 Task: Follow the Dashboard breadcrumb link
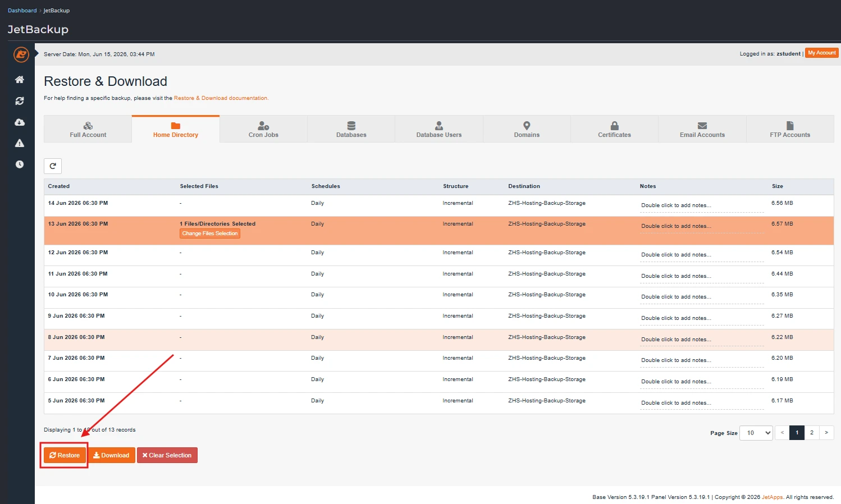(x=22, y=11)
